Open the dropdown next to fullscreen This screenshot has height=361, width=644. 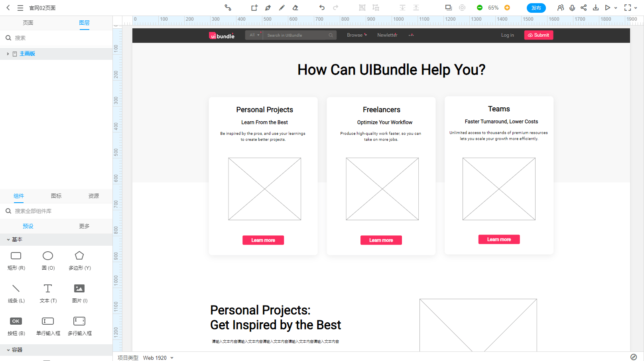click(636, 8)
